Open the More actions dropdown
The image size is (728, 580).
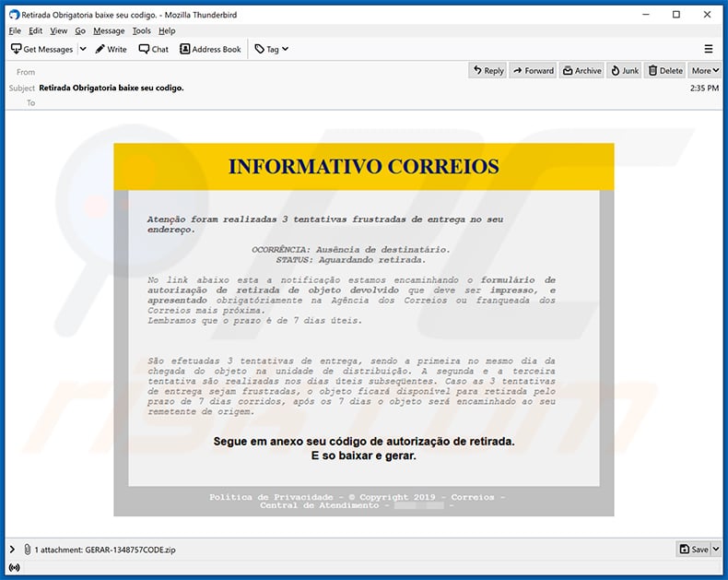705,71
